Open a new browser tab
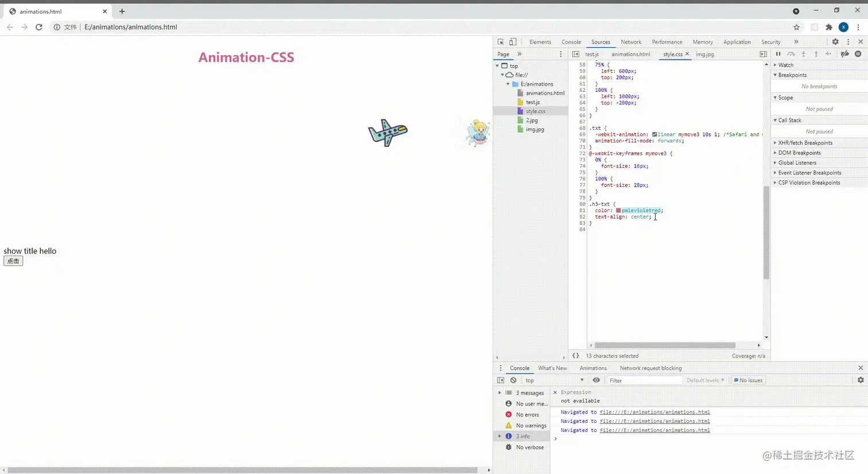The height and width of the screenshot is (474, 868). coord(122,11)
